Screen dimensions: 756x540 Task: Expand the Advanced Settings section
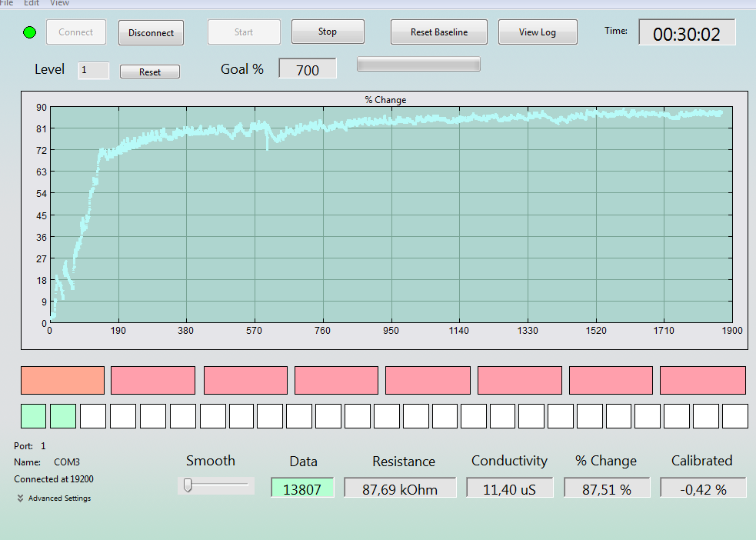coord(54,498)
